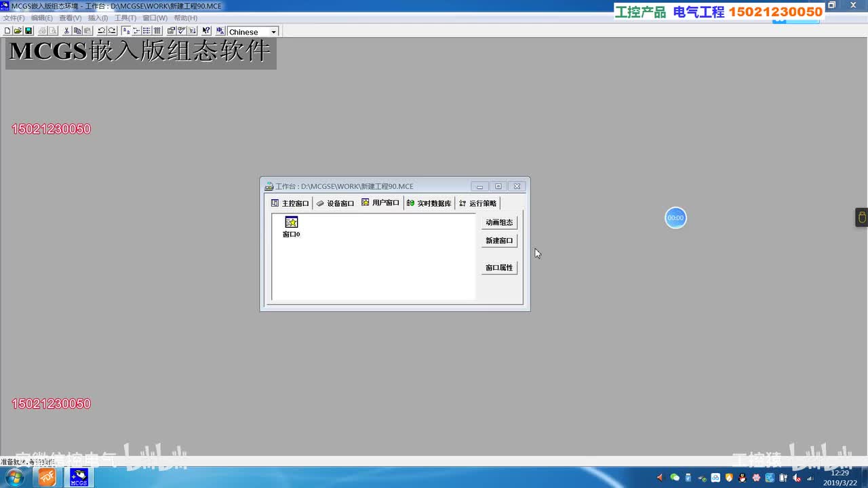Open the 查看(V) menu
Screen dimensions: 868x488
click(71, 18)
